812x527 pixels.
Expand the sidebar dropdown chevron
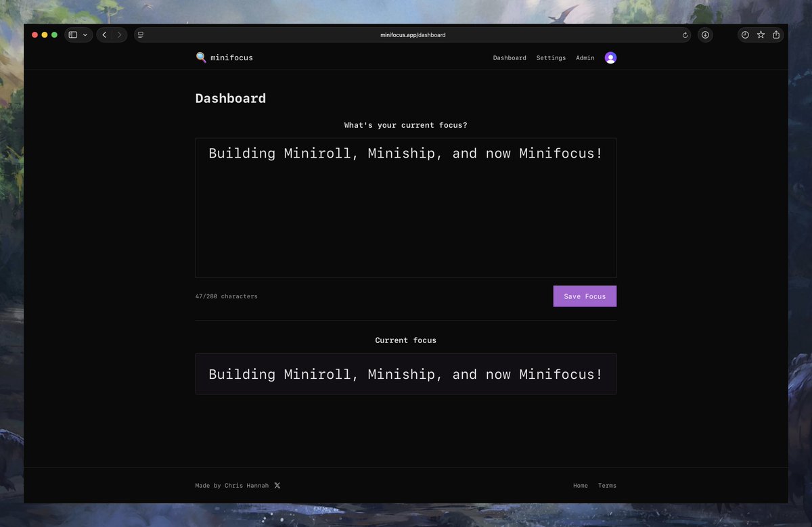point(85,35)
